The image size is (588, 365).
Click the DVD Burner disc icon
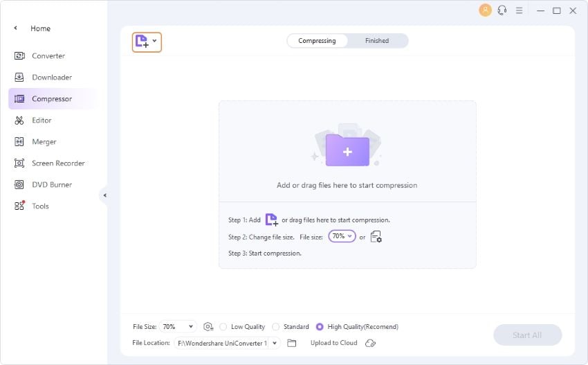point(19,184)
